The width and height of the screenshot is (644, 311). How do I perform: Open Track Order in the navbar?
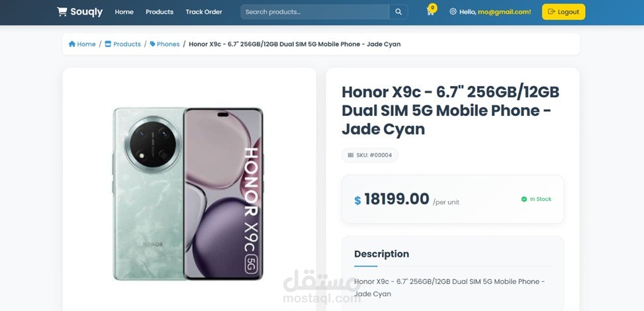coord(204,12)
